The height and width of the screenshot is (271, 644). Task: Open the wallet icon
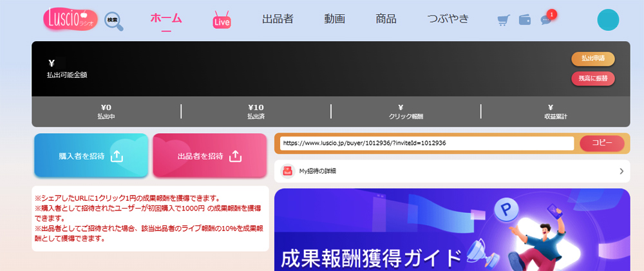(525, 20)
